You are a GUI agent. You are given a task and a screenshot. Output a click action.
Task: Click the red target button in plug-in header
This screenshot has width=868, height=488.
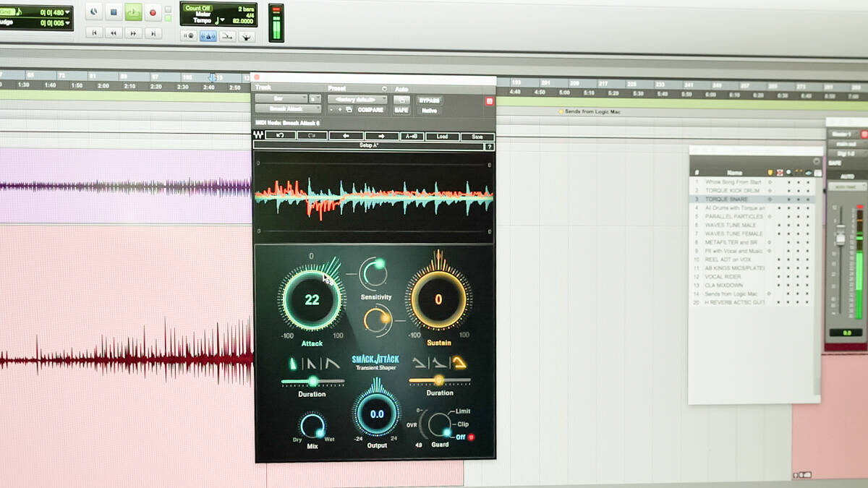click(x=490, y=101)
